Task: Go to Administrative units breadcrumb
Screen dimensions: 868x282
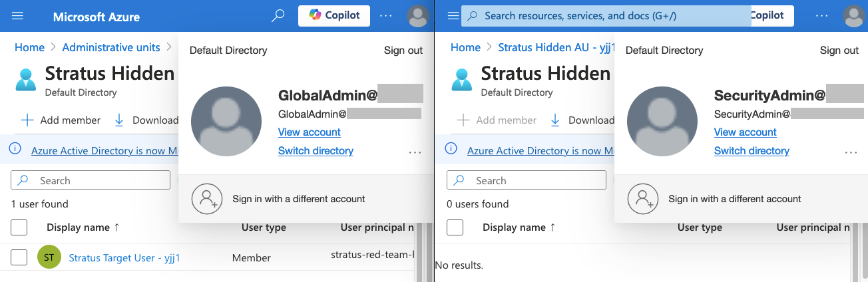Action: click(111, 47)
